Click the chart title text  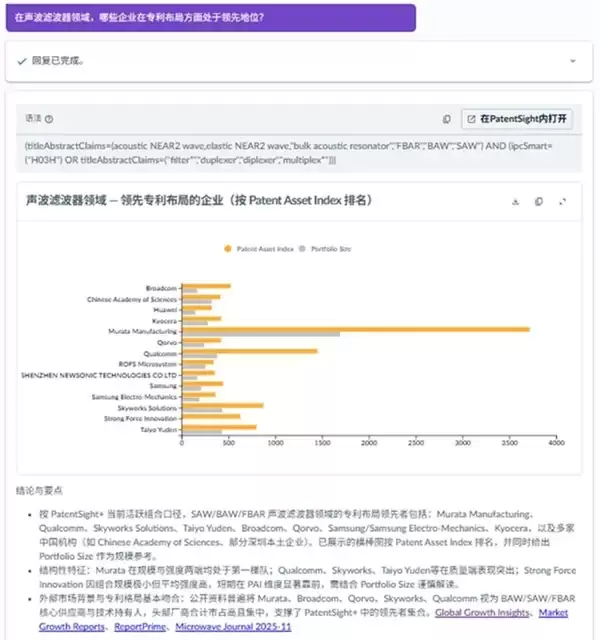[x=199, y=200]
